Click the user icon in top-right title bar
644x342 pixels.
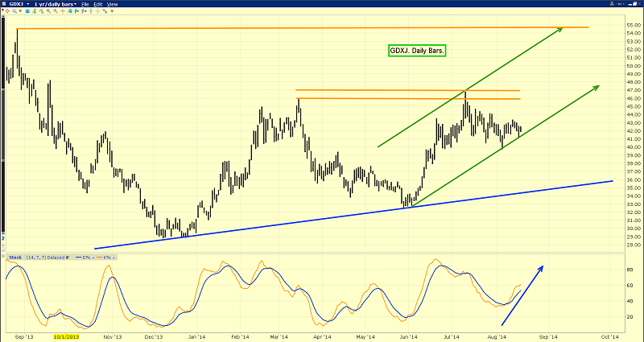click(612, 4)
